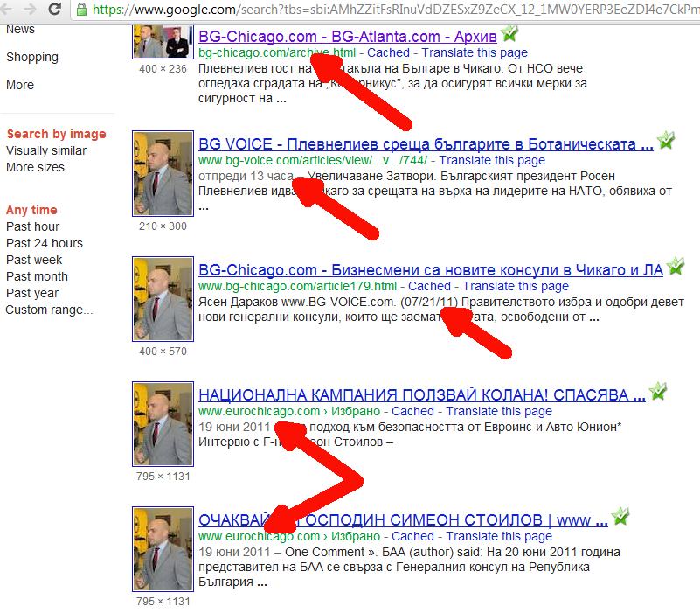700x613 pixels.
Task: Limit results to Past year
Action: pyautogui.click(x=32, y=293)
